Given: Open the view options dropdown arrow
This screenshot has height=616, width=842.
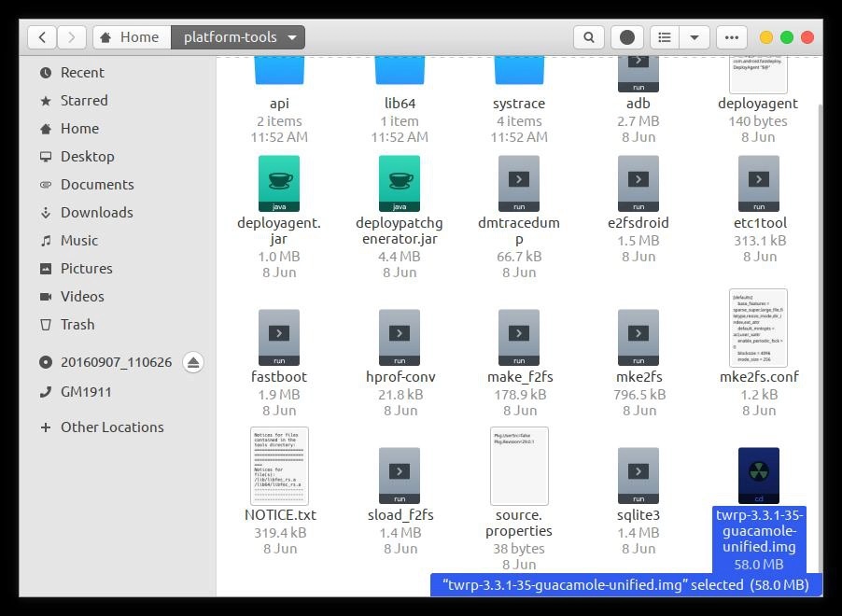Looking at the screenshot, I should tap(695, 37).
